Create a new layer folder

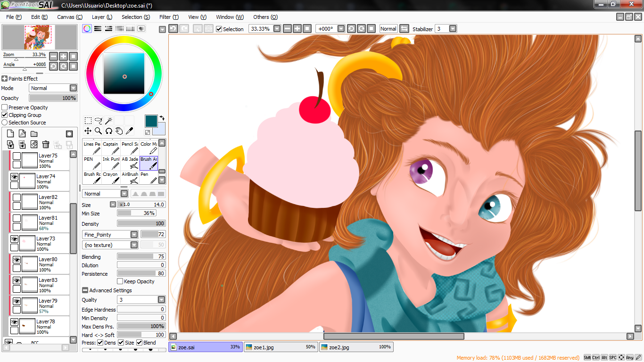(34, 134)
